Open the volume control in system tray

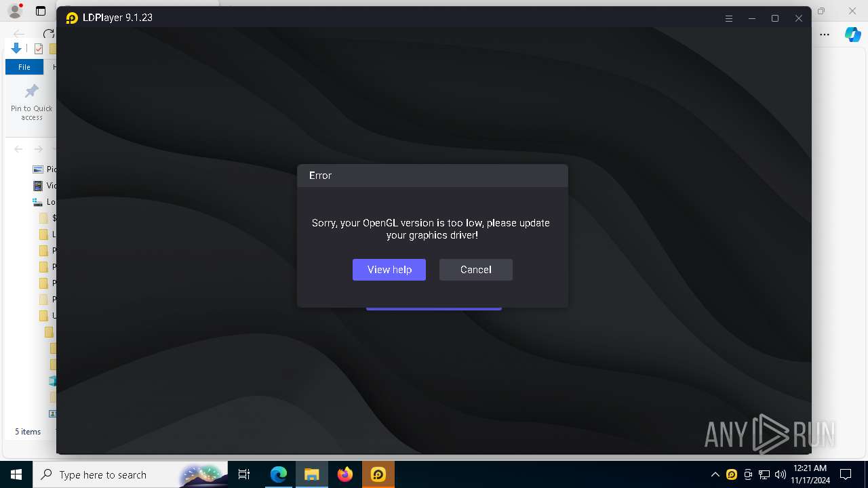[x=780, y=474]
